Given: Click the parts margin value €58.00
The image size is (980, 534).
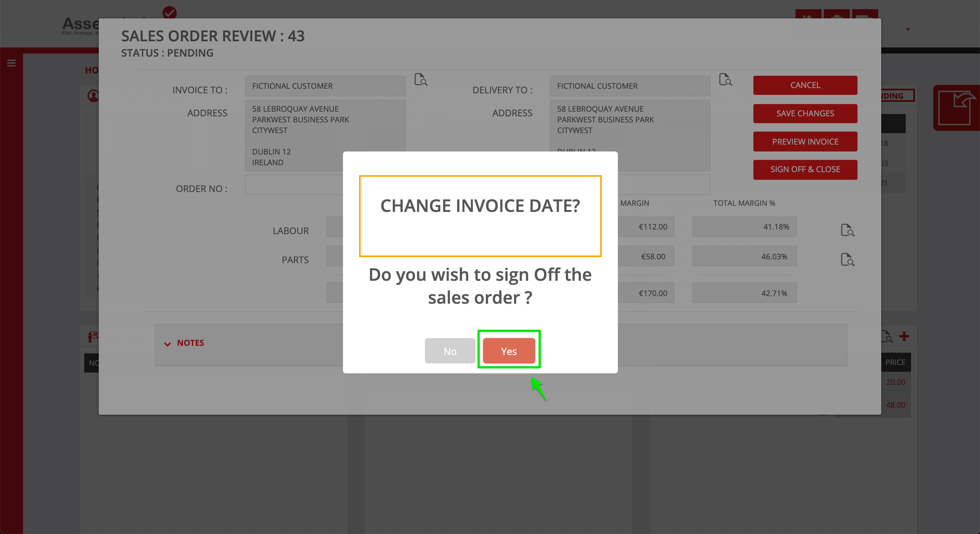Looking at the screenshot, I should pos(653,257).
